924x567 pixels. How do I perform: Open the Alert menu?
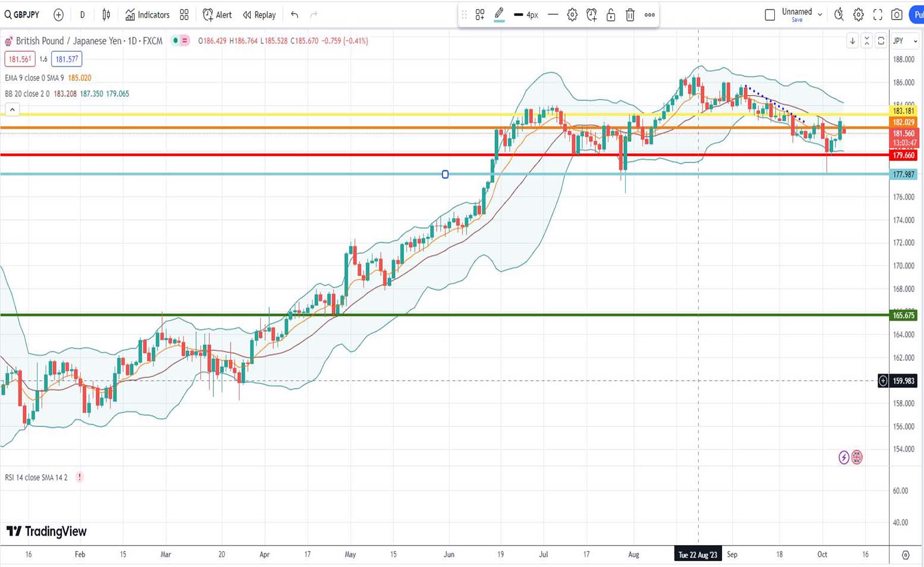(217, 15)
